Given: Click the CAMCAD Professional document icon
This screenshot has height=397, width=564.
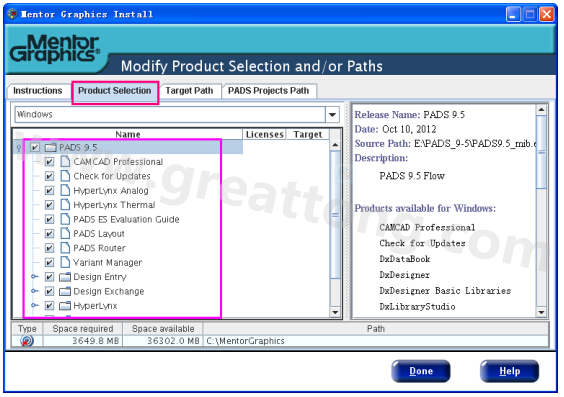Looking at the screenshot, I should click(65, 161).
